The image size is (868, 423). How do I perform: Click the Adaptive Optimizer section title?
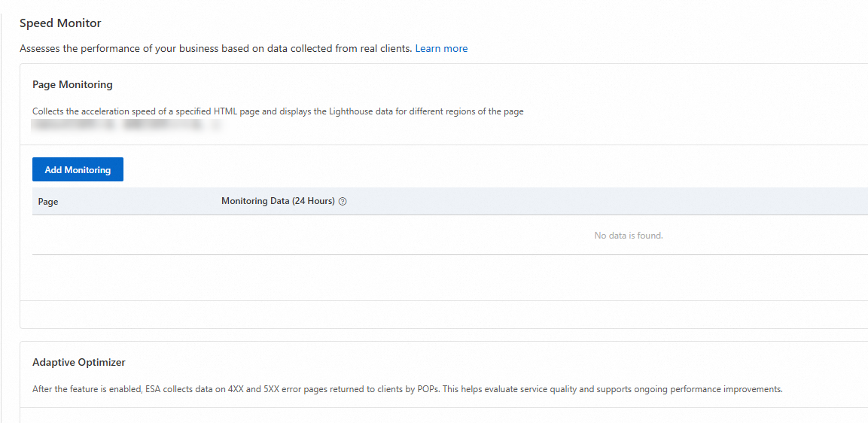pos(78,362)
